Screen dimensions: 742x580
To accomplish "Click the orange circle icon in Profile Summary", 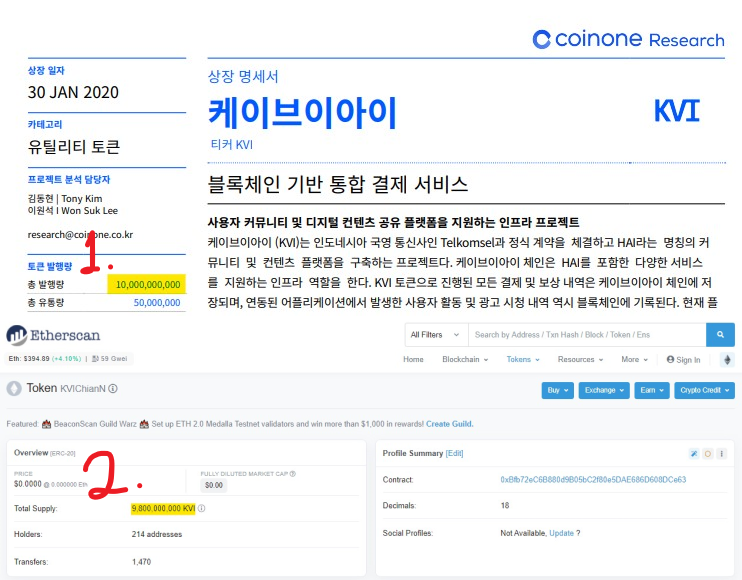I will click(708, 454).
